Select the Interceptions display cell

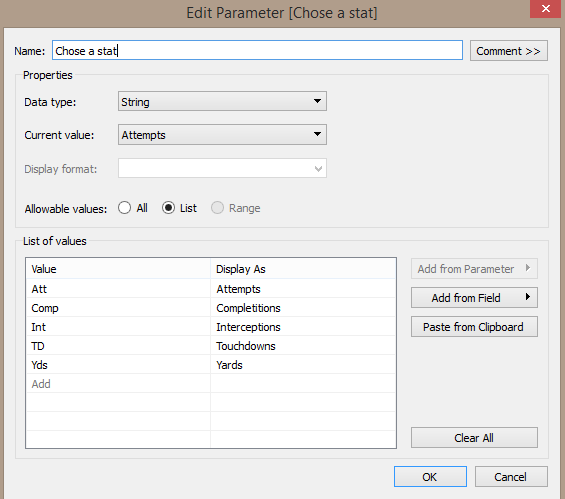[303, 327]
